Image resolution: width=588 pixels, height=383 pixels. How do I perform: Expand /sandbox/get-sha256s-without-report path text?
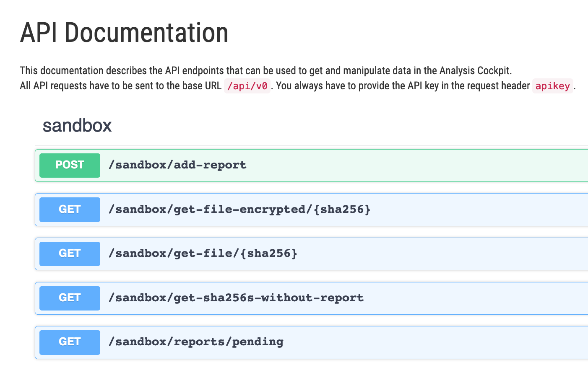point(236,298)
